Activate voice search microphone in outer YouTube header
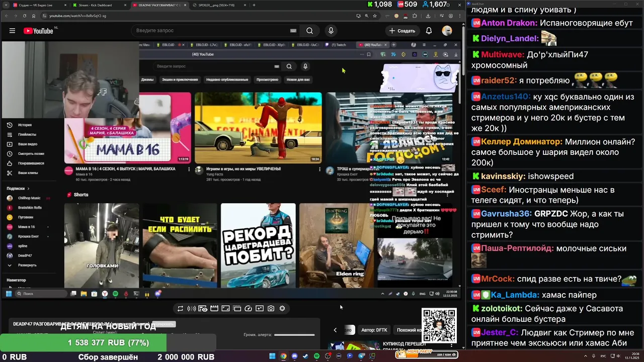 pyautogui.click(x=331, y=31)
